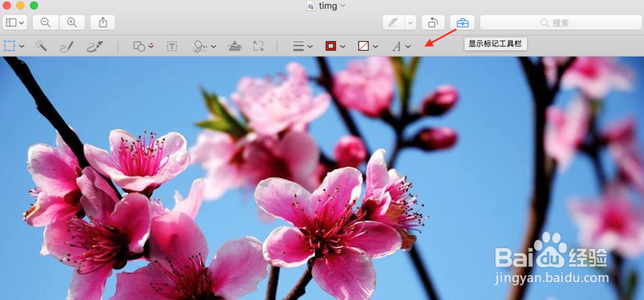Expand the Shapes dropdown arrow
Viewport: 644px width, 300px height.
pos(151,46)
